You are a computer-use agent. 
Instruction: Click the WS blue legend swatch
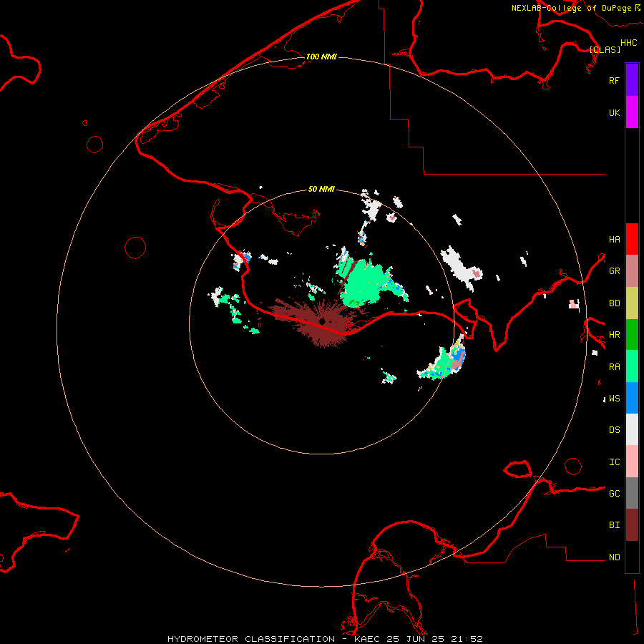click(x=632, y=398)
